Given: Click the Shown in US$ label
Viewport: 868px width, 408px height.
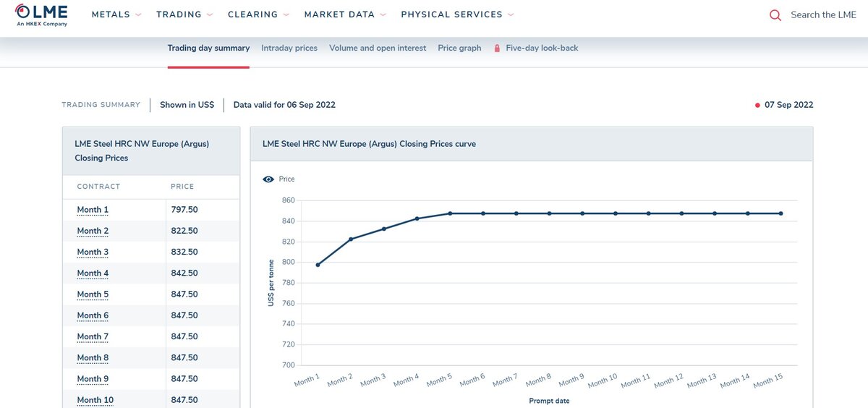Looking at the screenshot, I should point(187,105).
